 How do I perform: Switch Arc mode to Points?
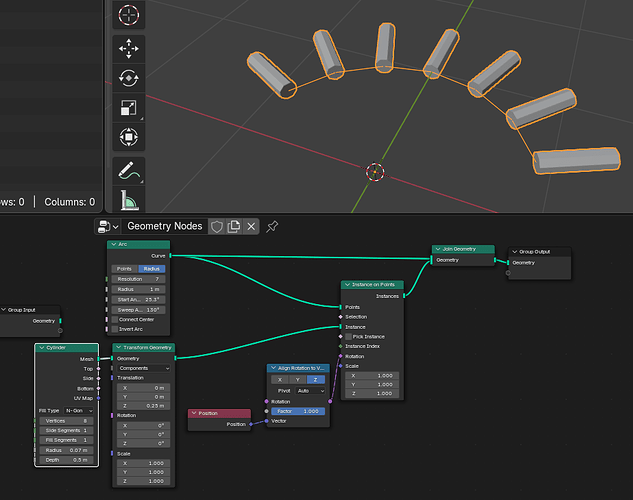point(125,269)
